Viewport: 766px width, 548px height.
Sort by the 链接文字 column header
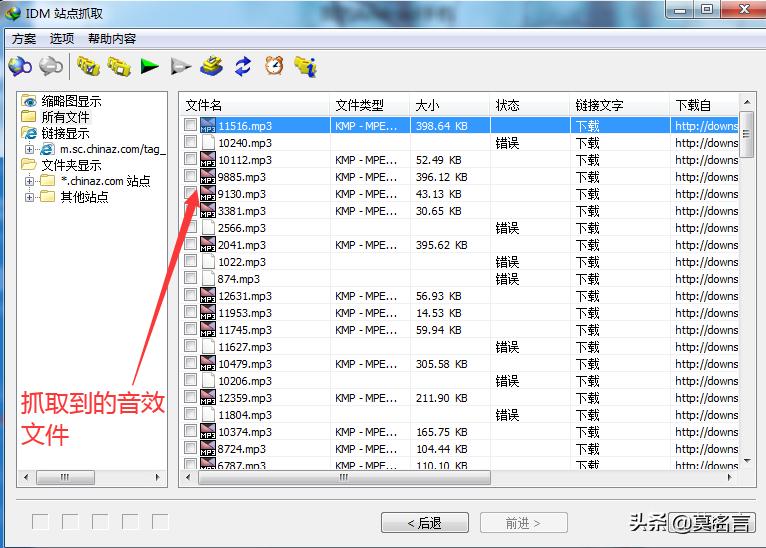coord(619,105)
